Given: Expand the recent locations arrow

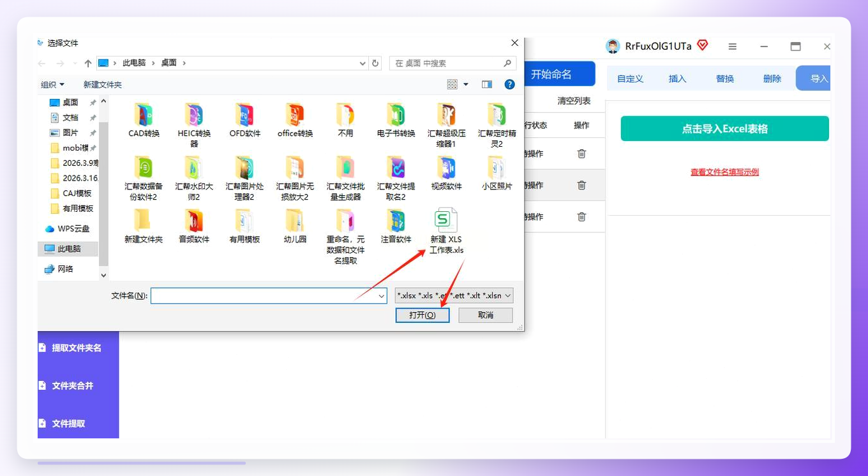Looking at the screenshot, I should [x=75, y=63].
